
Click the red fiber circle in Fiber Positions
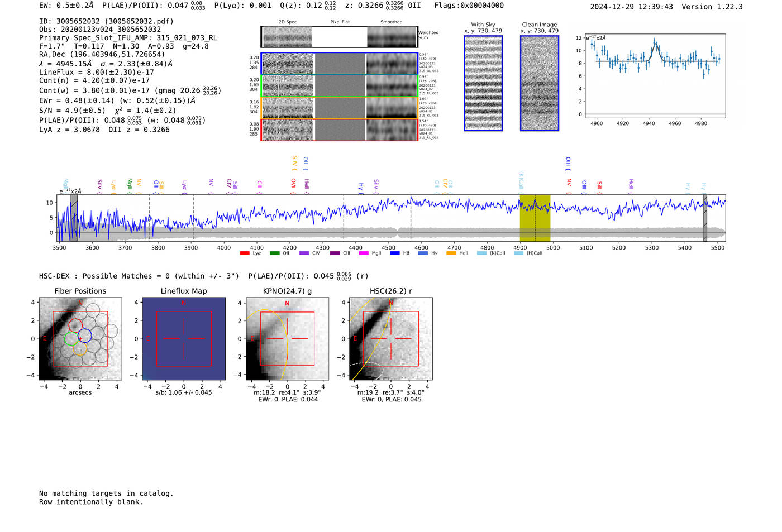click(x=75, y=325)
